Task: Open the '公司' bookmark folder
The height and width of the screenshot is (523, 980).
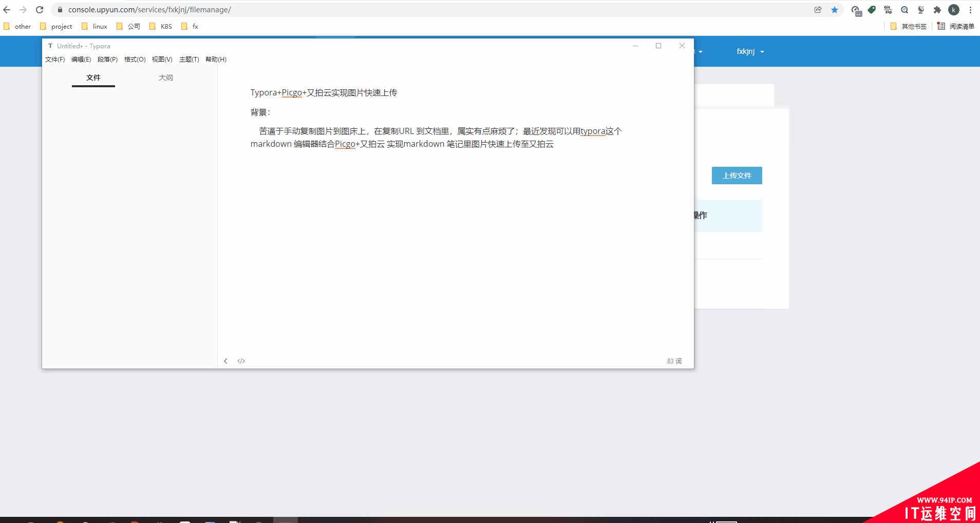Action: 128,26
